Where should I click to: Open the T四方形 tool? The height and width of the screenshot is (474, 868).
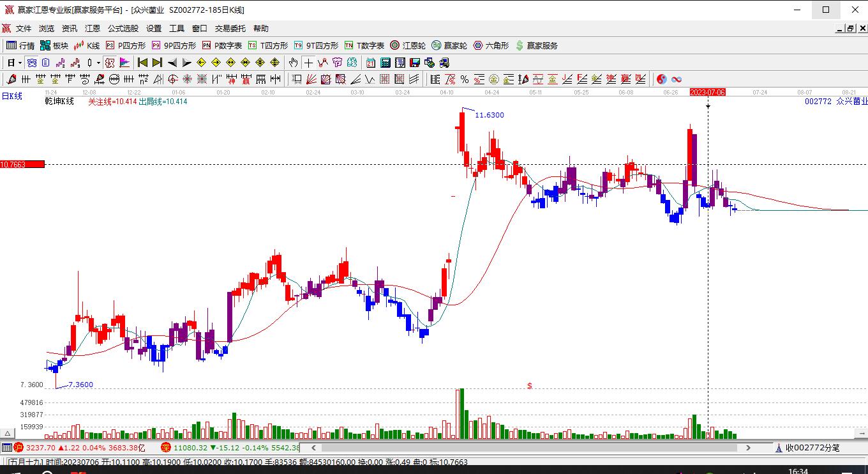coord(268,45)
